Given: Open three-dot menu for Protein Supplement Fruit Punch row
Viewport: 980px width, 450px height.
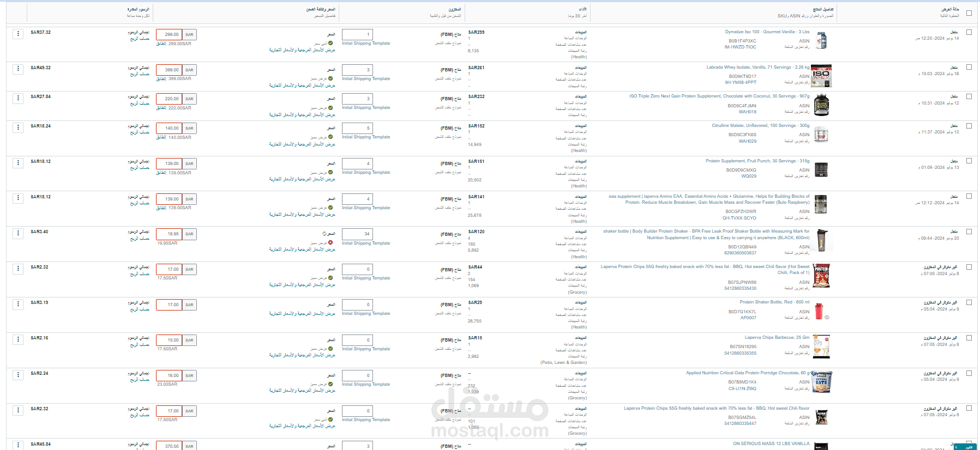Looking at the screenshot, I should click(18, 163).
